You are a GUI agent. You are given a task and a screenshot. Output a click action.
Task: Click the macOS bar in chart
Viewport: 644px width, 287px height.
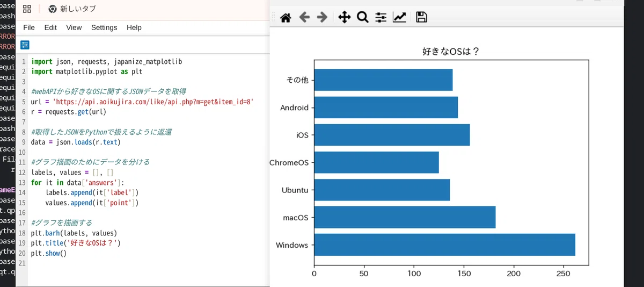click(x=405, y=217)
